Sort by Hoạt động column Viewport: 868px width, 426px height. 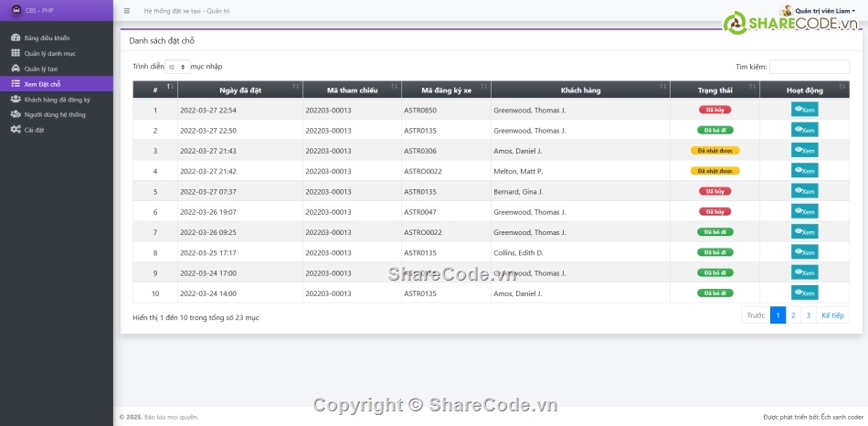click(x=804, y=90)
